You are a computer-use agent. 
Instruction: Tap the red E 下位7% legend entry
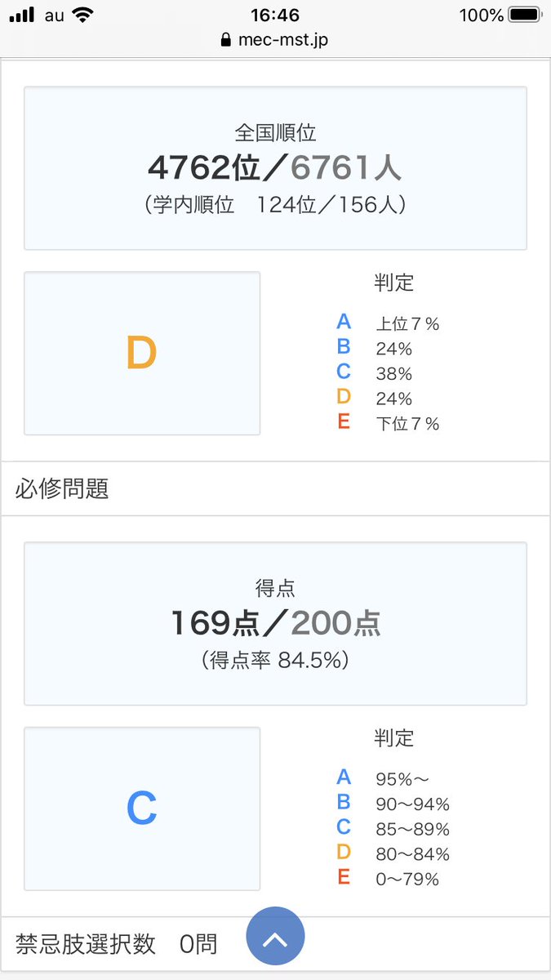click(x=389, y=423)
